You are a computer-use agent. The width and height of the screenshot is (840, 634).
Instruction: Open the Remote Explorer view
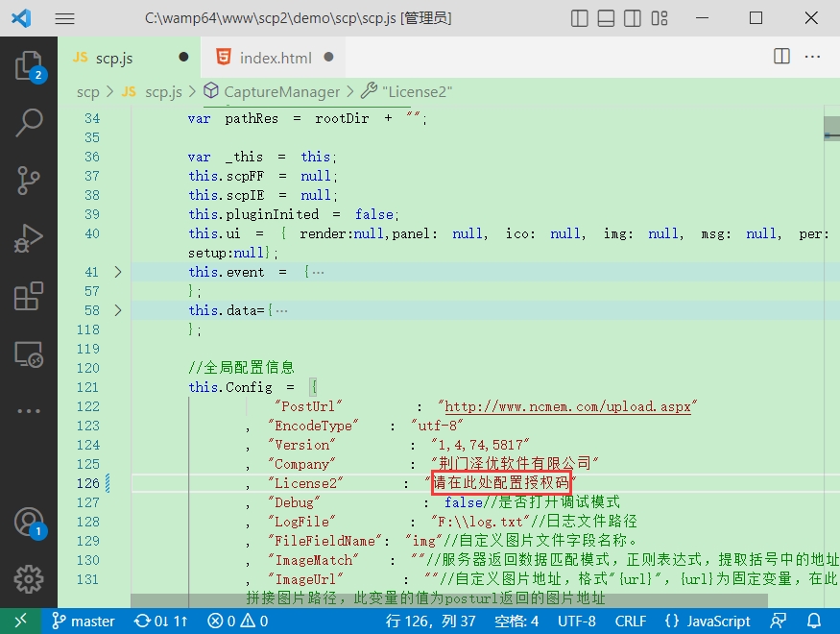(x=29, y=354)
